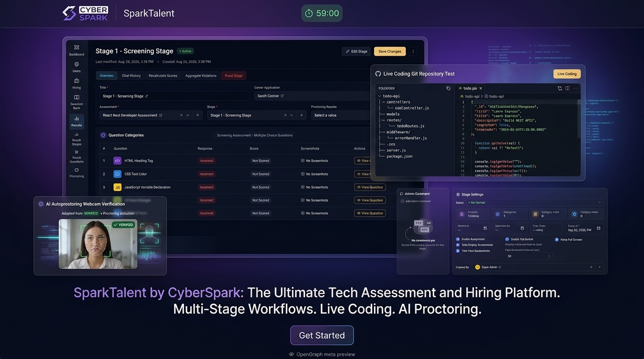The height and width of the screenshot is (359, 644).
Task: Open the Dashboard sidebar icon
Action: (x=77, y=47)
